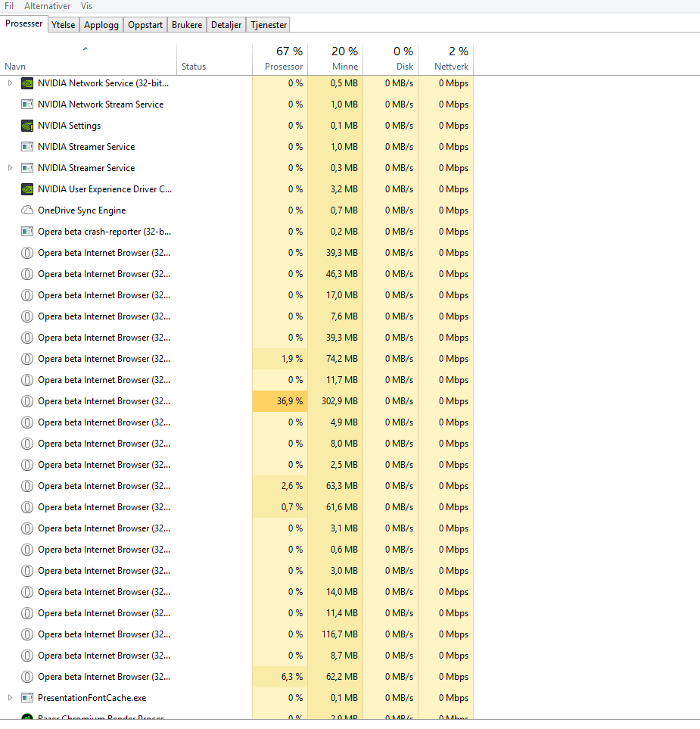Image resolution: width=700 pixels, height=729 pixels.
Task: Click the 6,3 % processor usage cell
Action: [280, 677]
